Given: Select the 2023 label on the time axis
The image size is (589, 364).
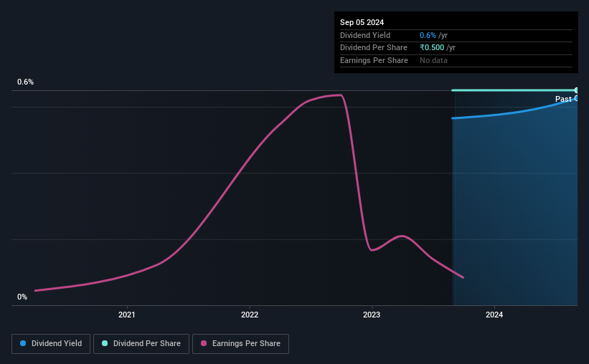Looking at the screenshot, I should [372, 315].
